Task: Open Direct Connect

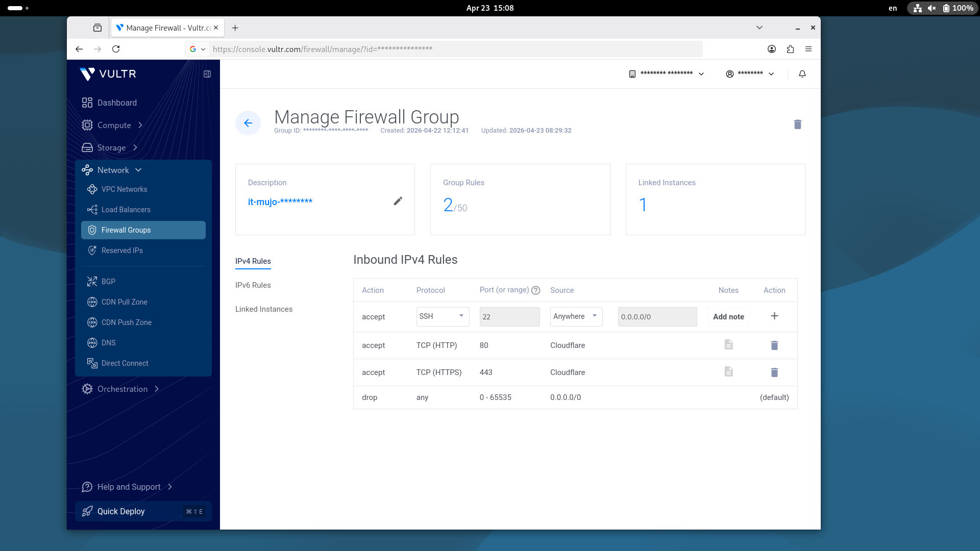Action: (x=117, y=363)
